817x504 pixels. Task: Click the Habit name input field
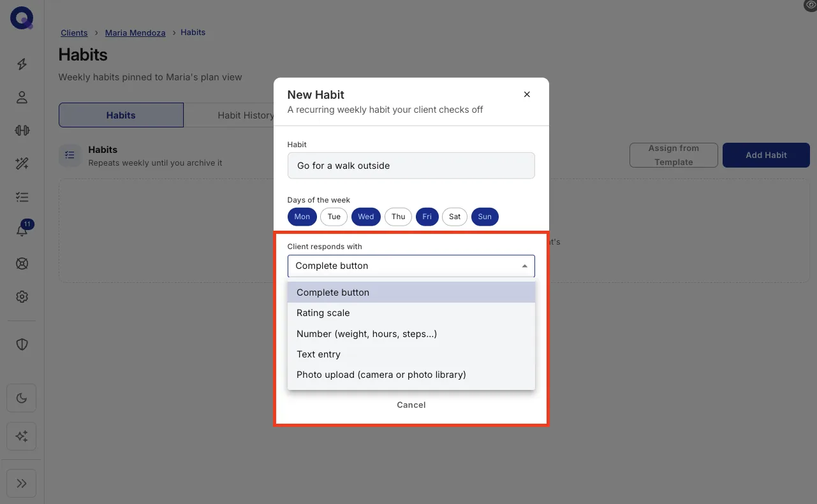[x=411, y=166]
